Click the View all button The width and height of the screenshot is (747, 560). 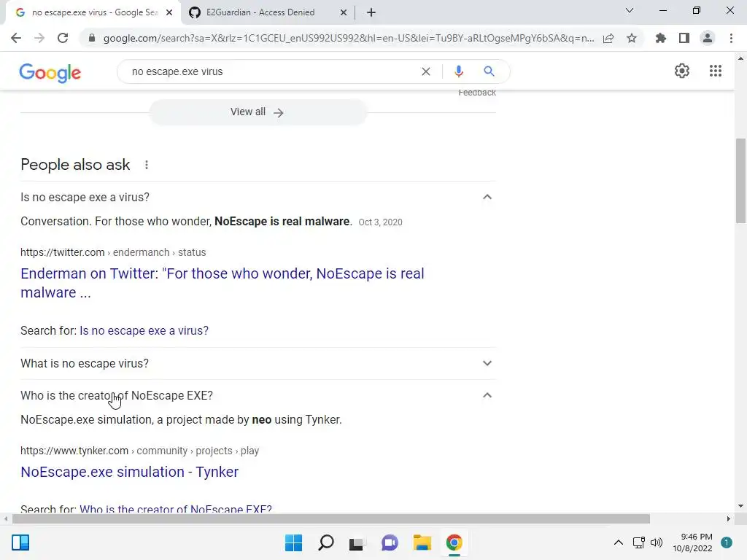coord(258,112)
